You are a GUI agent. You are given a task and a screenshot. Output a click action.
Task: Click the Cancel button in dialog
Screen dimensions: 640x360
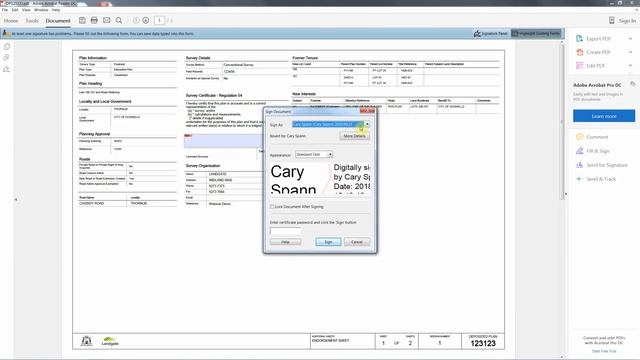[x=357, y=242]
